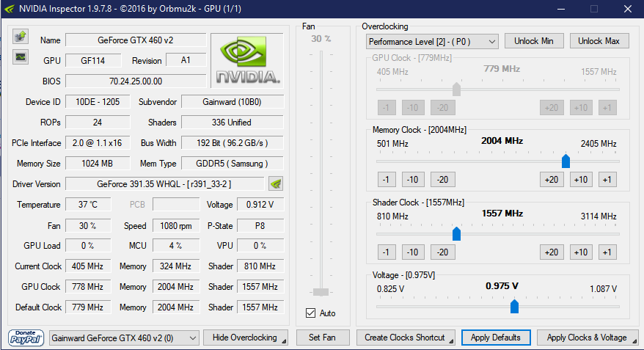Viewport: 644px width, 350px height.
Task: Click the GPU Clock +20 button
Action: [x=552, y=108]
